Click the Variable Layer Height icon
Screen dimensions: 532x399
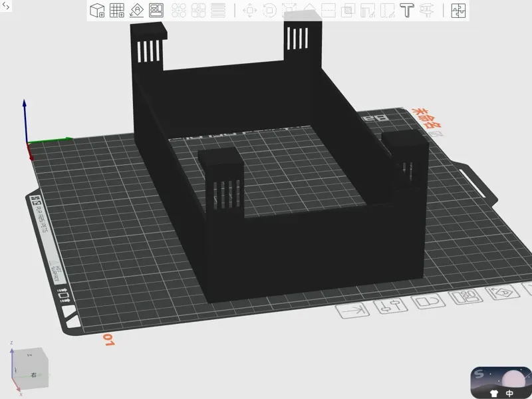point(218,10)
